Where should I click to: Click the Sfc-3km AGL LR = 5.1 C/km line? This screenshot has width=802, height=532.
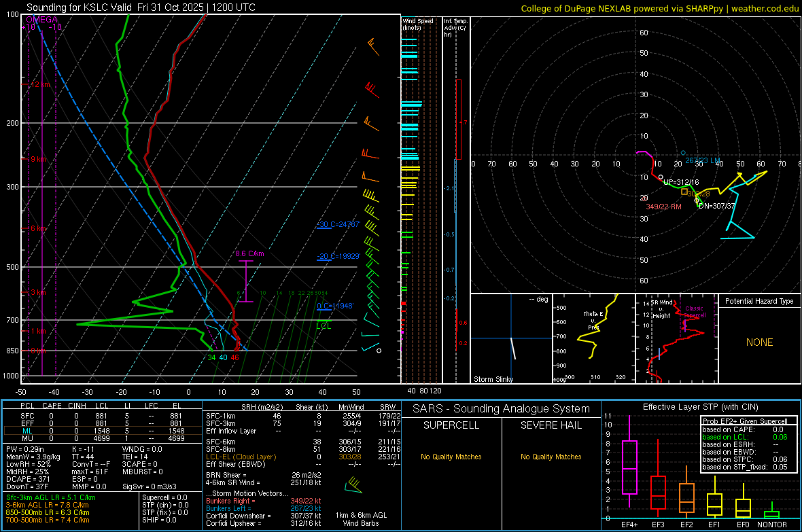[51, 497]
